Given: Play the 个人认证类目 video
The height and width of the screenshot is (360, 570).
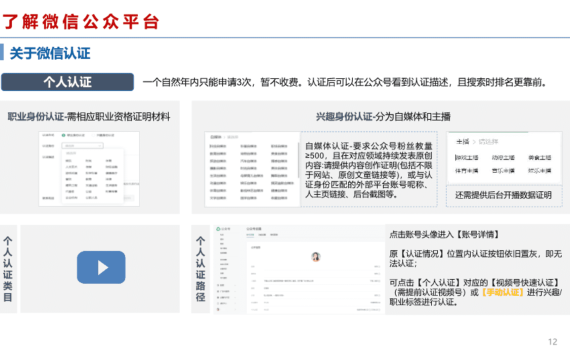Looking at the screenshot, I should tap(101, 267).
